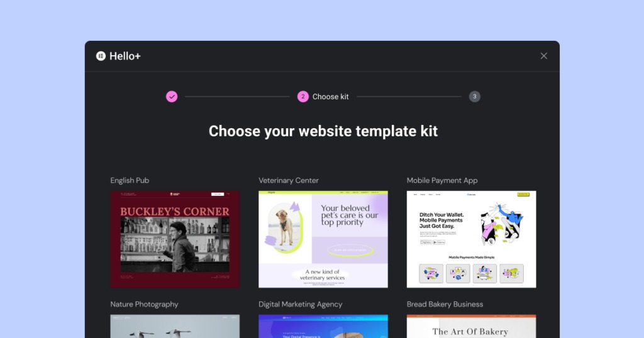Click the English Pub title label

(130, 180)
